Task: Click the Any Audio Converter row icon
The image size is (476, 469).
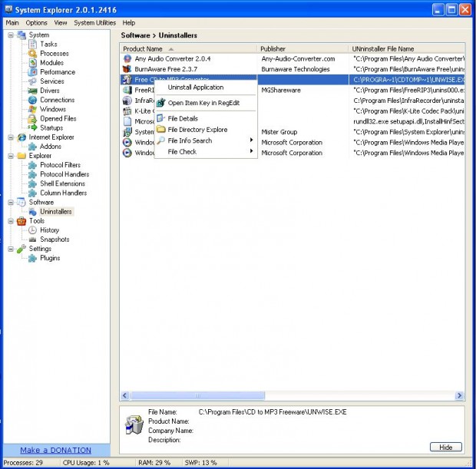Action: pos(127,58)
